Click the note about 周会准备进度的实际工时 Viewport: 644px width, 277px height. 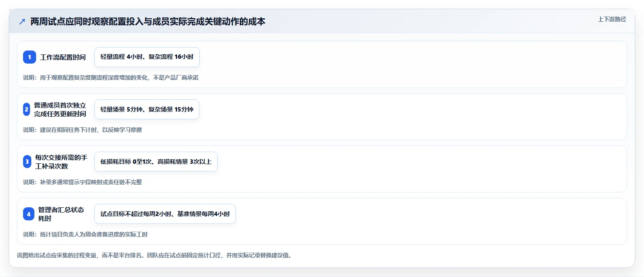(85, 234)
